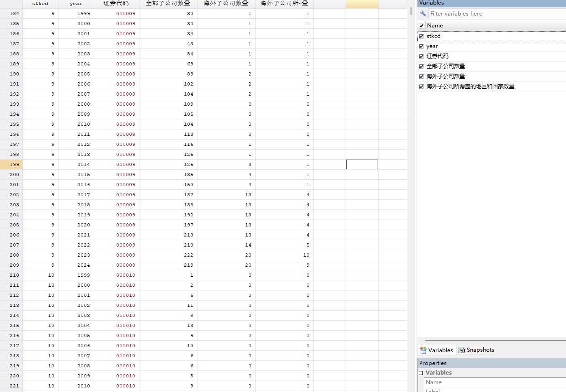
Task: Click the Name field in Properties
Action: (495, 382)
